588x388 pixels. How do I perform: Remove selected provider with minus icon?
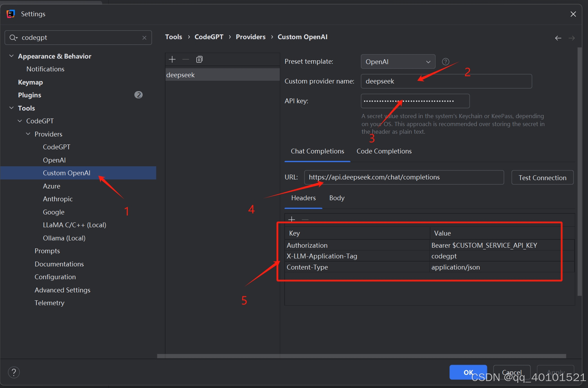(186, 60)
